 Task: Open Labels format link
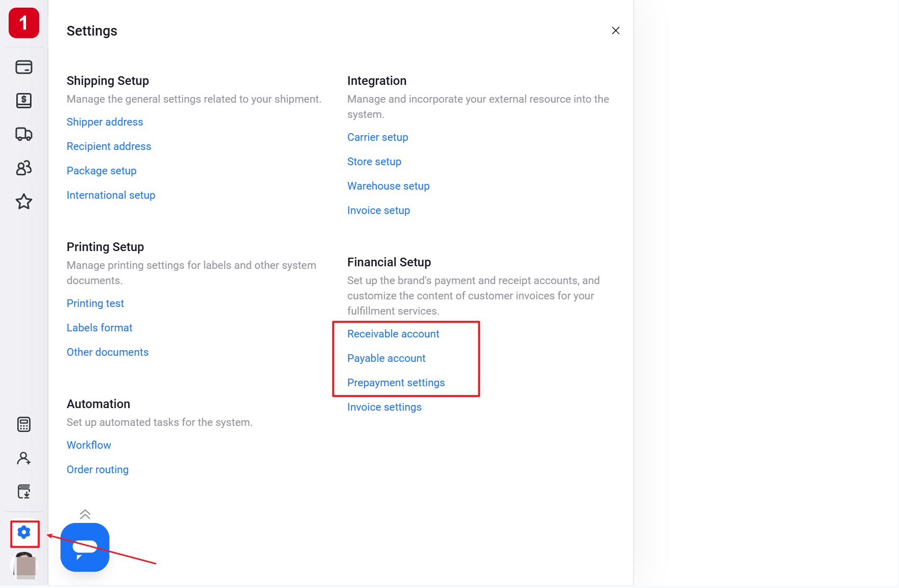100,328
